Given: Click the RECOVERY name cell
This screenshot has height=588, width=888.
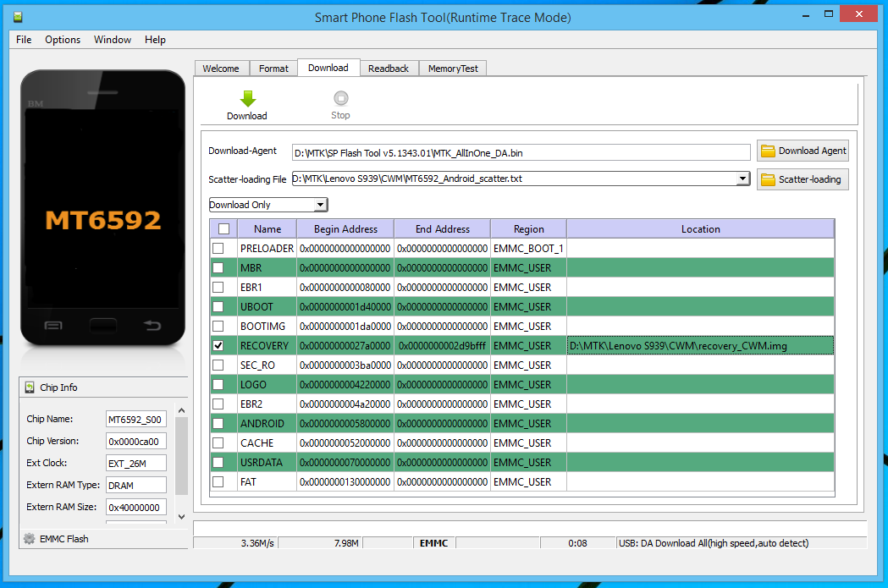Looking at the screenshot, I should pos(267,346).
